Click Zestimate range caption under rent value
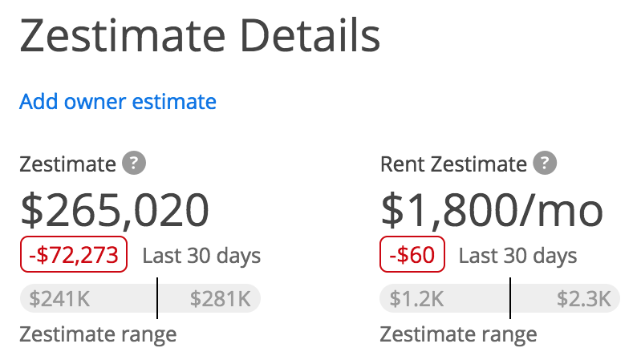637x364 pixels. 458,335
